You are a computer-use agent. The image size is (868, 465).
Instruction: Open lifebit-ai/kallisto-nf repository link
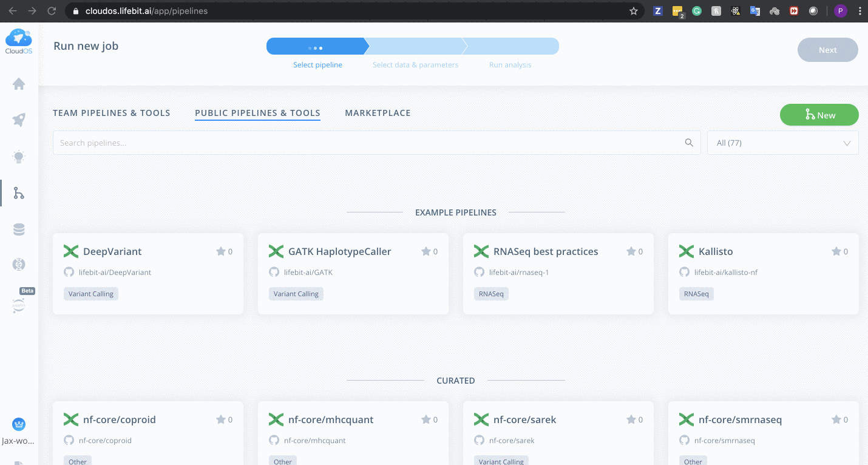(x=726, y=272)
